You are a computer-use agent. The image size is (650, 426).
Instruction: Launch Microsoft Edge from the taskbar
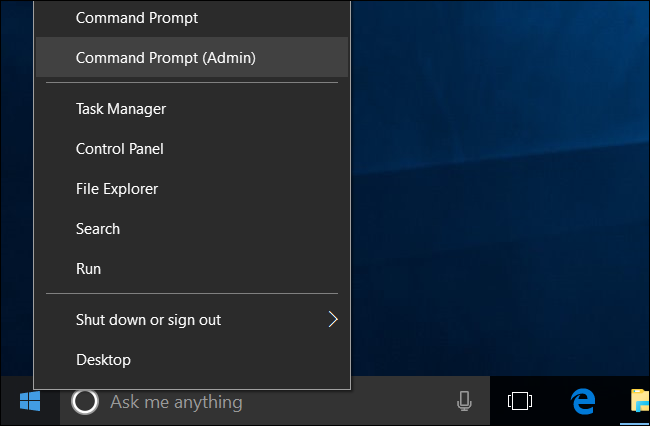[583, 402]
